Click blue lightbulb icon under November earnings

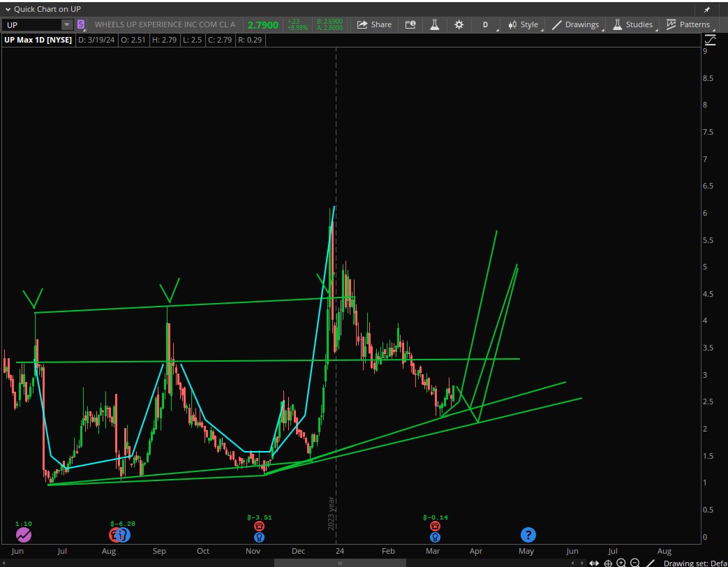click(x=259, y=537)
